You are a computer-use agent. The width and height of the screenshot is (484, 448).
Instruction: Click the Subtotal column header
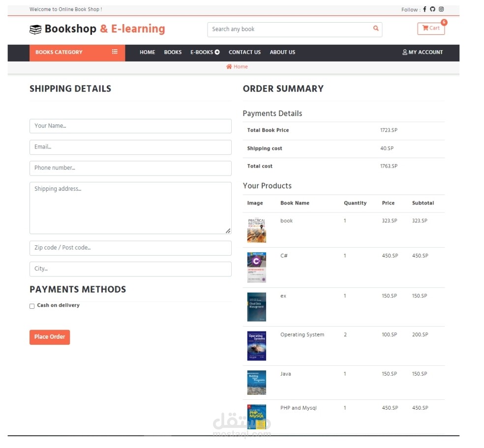(423, 203)
